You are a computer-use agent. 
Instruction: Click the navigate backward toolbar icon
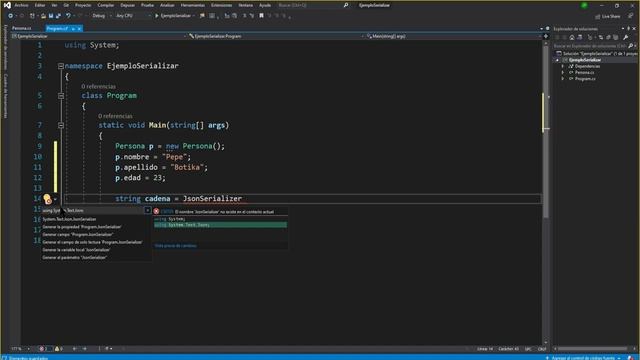10,16
